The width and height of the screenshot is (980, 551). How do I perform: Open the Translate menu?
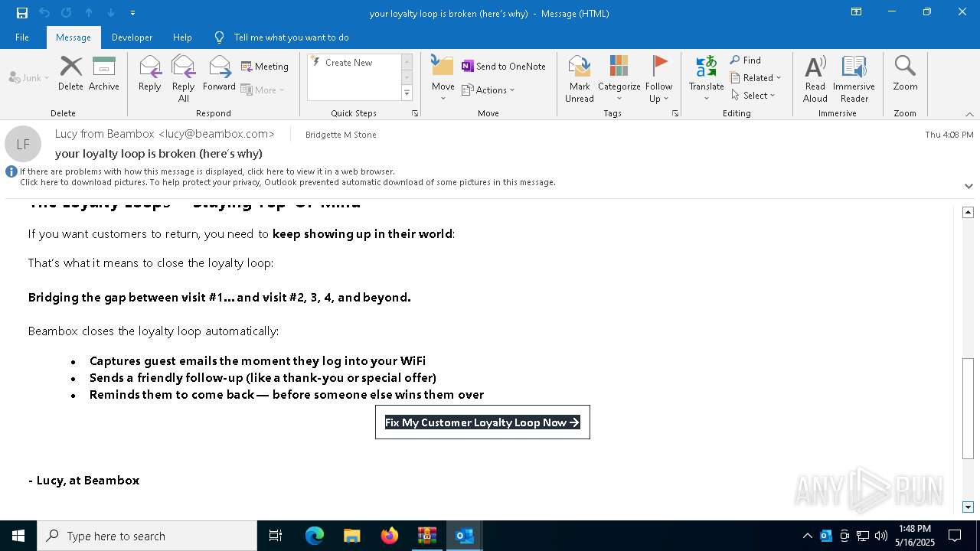pos(706,79)
